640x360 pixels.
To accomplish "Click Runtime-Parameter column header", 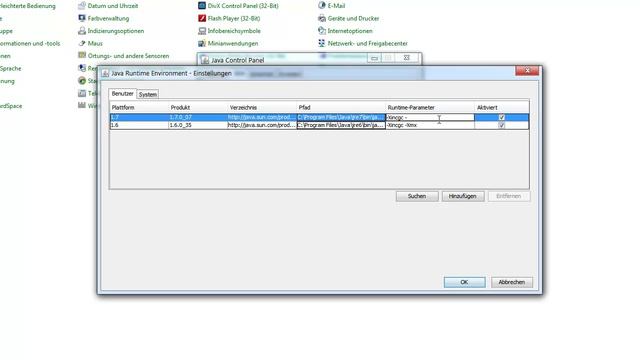I will tap(430, 107).
